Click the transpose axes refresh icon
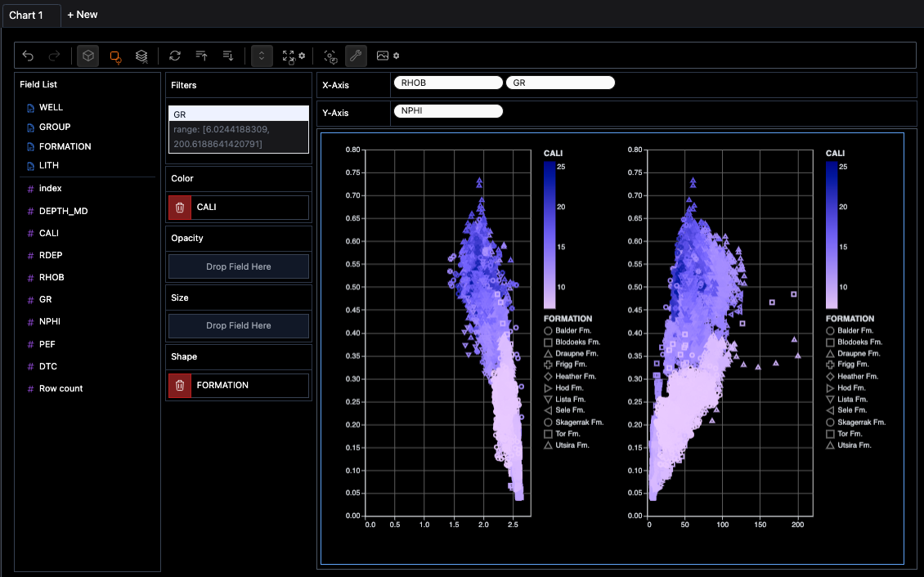This screenshot has width=924, height=577. [175, 56]
